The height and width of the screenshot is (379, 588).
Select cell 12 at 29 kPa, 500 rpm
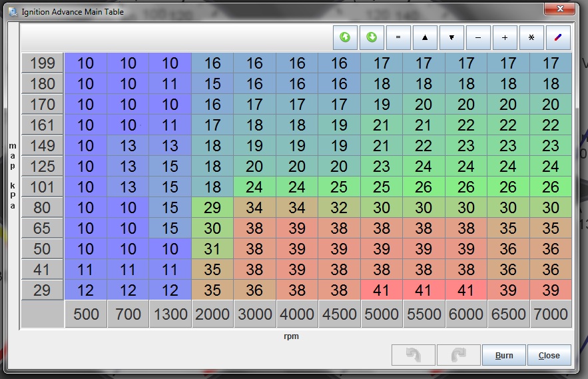point(86,290)
